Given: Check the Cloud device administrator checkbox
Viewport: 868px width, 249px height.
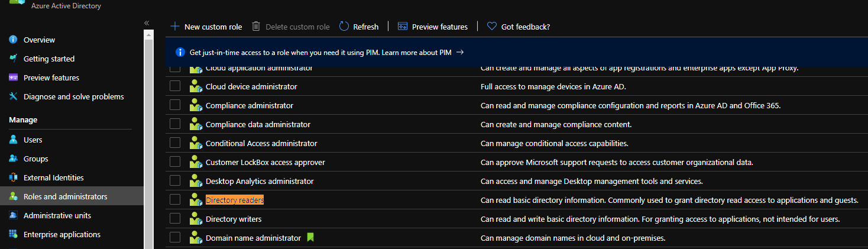Looking at the screenshot, I should pos(175,86).
